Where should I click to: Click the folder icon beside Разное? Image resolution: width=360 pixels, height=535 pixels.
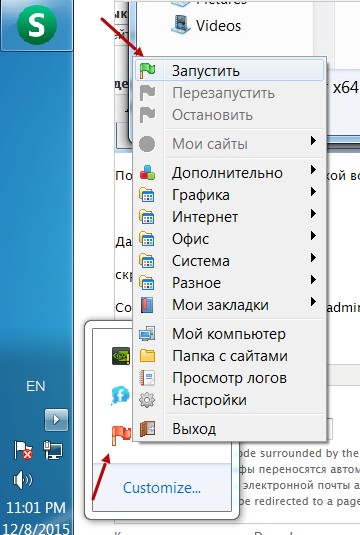pyautogui.click(x=147, y=283)
